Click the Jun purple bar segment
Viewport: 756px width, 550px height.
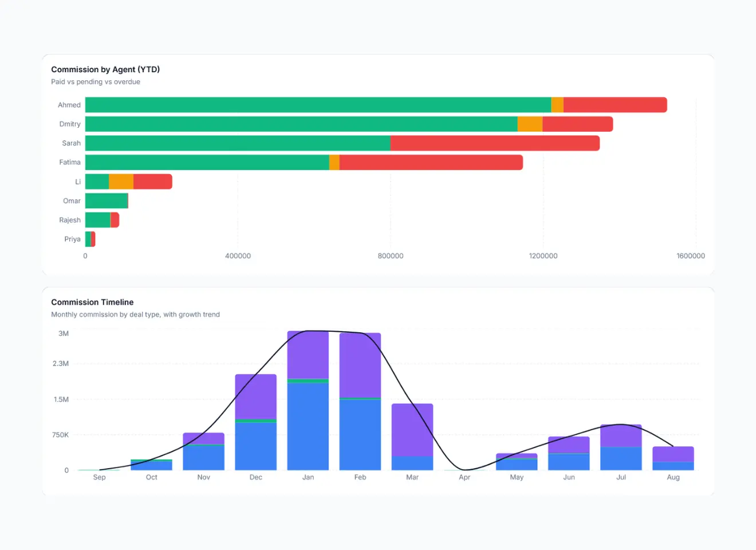pyautogui.click(x=569, y=445)
